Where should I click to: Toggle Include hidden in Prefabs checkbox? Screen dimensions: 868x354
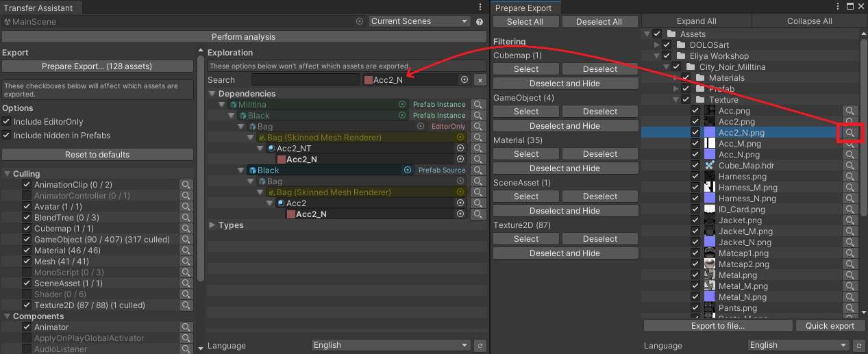(7, 136)
